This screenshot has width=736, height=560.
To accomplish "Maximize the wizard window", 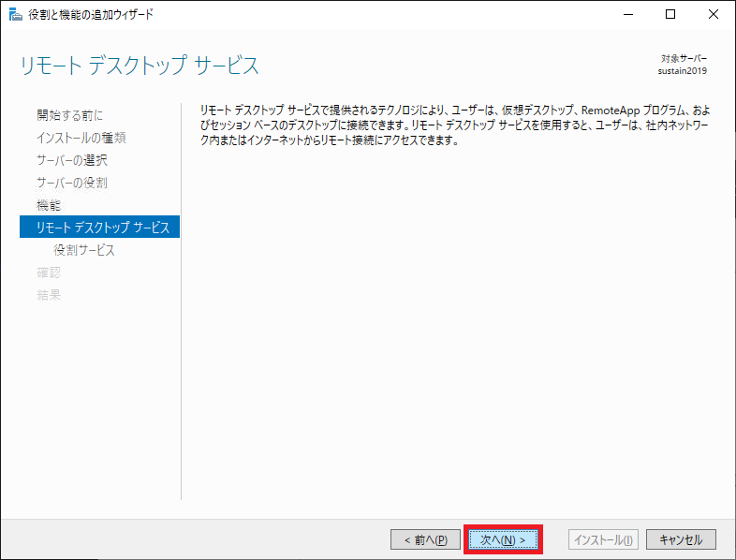I will 670,15.
